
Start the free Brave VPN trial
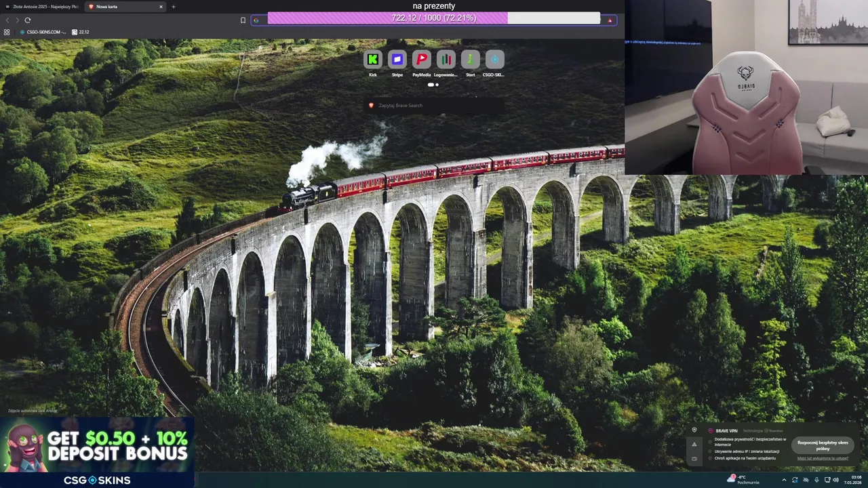823,445
